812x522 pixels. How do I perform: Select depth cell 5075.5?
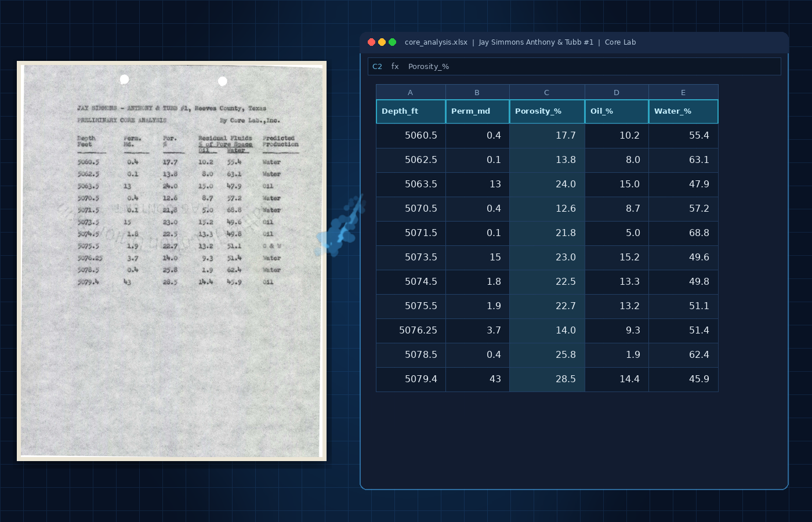411,306
